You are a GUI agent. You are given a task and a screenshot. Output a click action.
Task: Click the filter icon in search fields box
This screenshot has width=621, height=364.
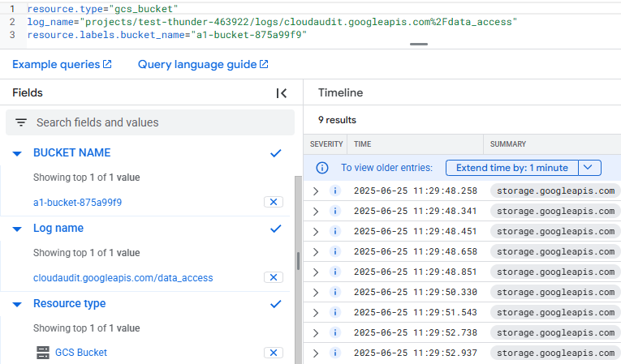tap(21, 122)
